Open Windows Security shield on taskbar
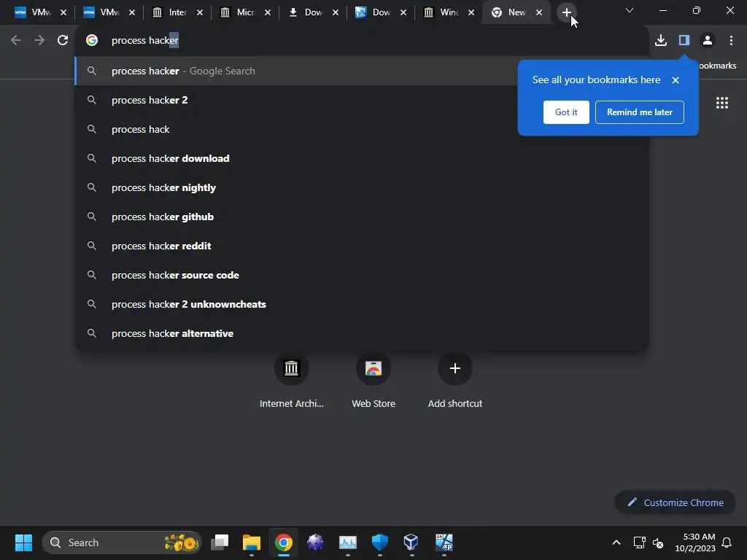 379,542
